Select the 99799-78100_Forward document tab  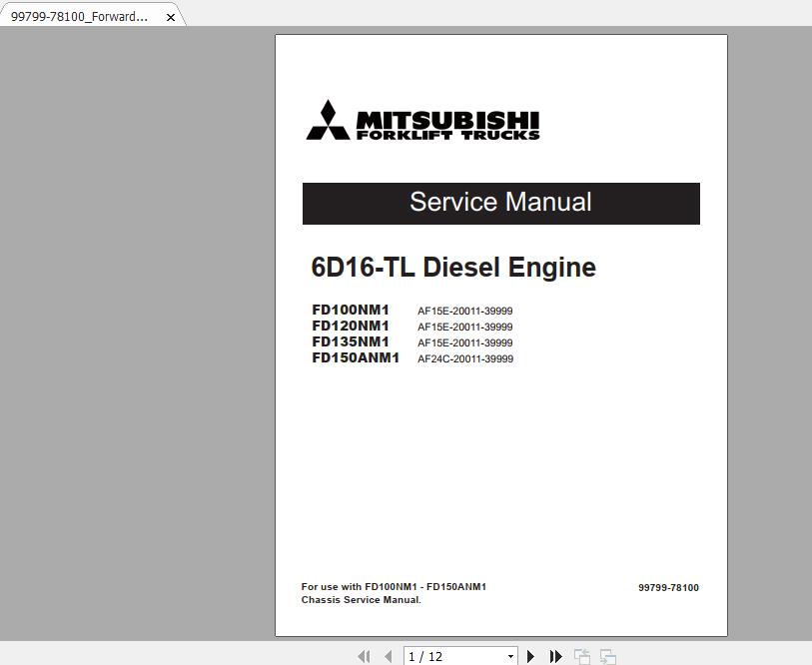point(80,16)
